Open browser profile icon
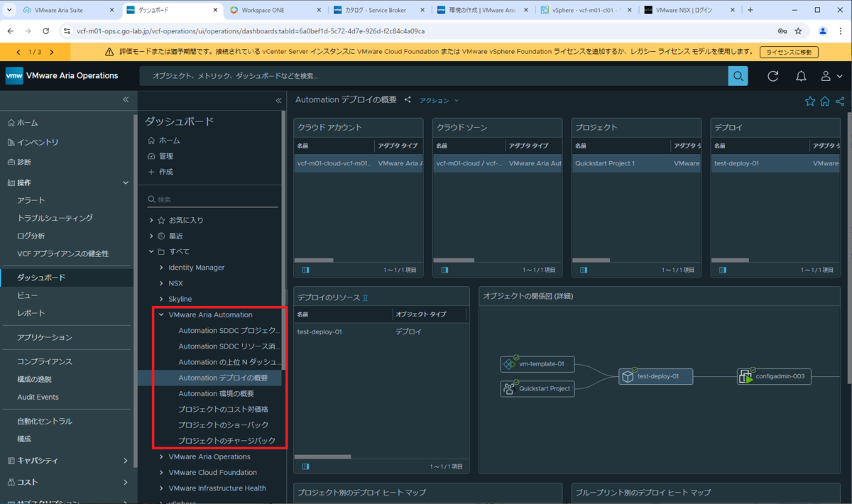 pos(822,31)
